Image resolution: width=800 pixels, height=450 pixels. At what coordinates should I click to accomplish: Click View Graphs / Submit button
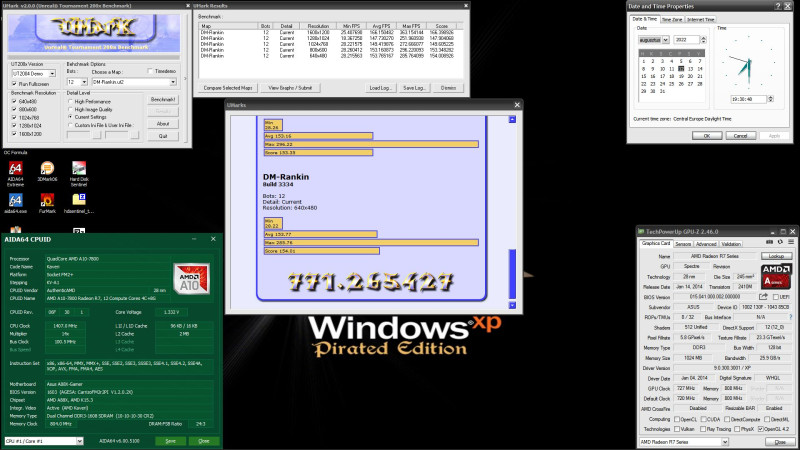tap(290, 88)
